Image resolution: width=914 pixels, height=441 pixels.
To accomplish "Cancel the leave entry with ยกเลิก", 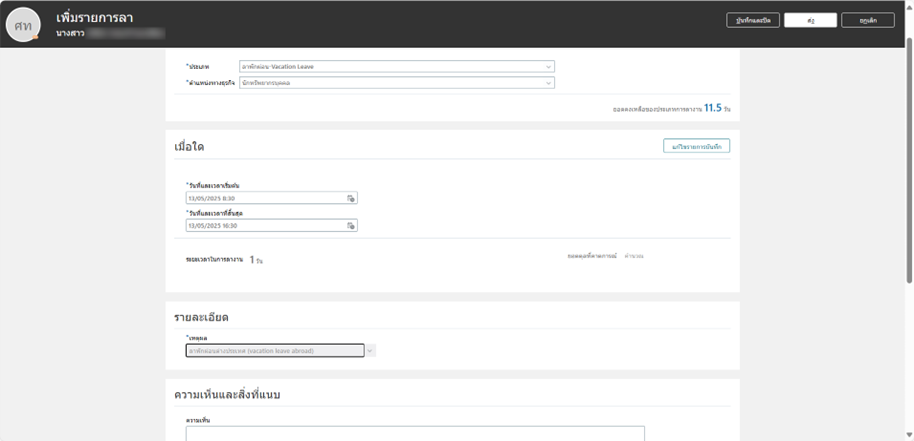I will coord(868,20).
